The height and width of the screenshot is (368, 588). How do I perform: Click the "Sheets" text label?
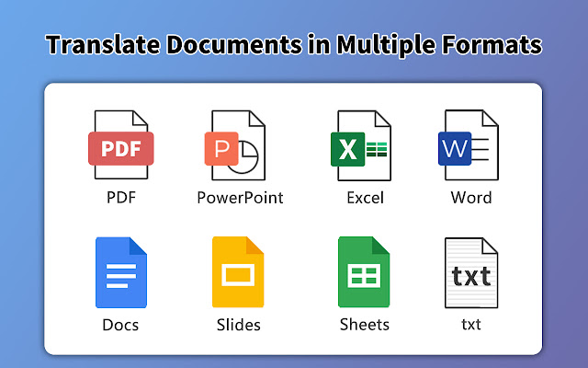coord(365,325)
